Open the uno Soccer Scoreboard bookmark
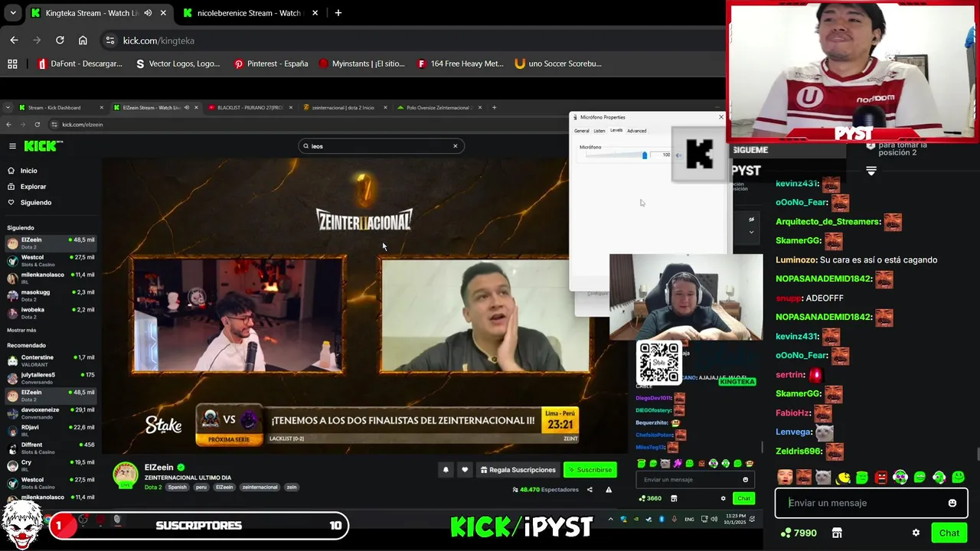The width and height of the screenshot is (980, 551). tap(558, 64)
